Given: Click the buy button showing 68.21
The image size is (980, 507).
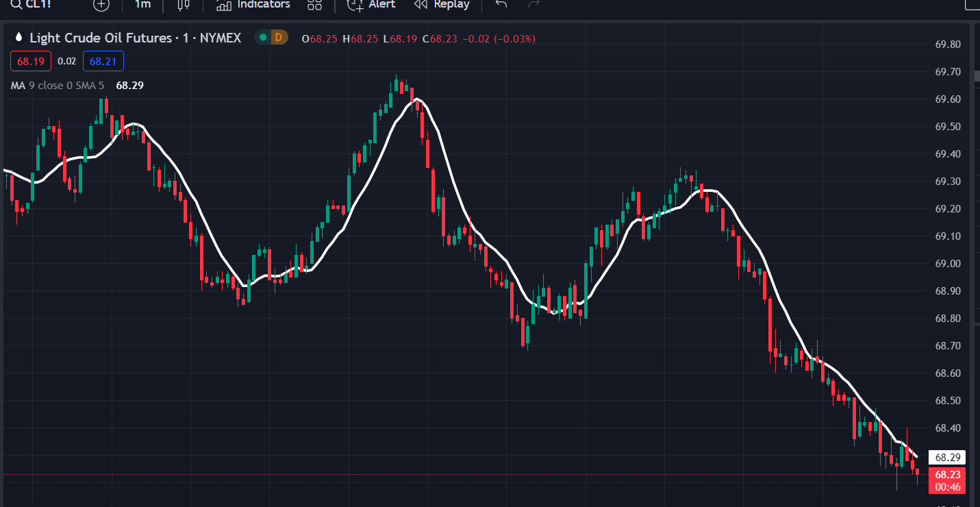Looking at the screenshot, I should pyautogui.click(x=103, y=60).
